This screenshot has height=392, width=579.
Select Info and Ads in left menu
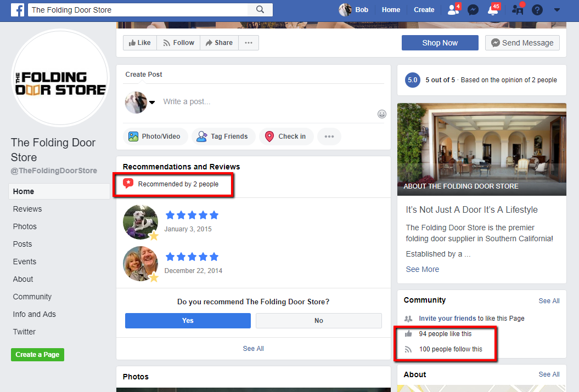tap(35, 314)
